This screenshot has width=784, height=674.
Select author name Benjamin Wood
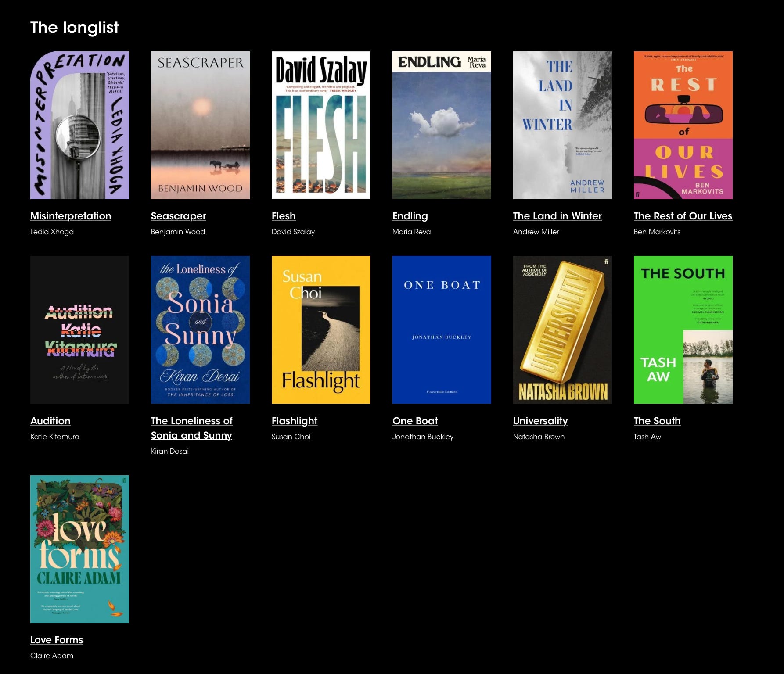click(x=178, y=232)
